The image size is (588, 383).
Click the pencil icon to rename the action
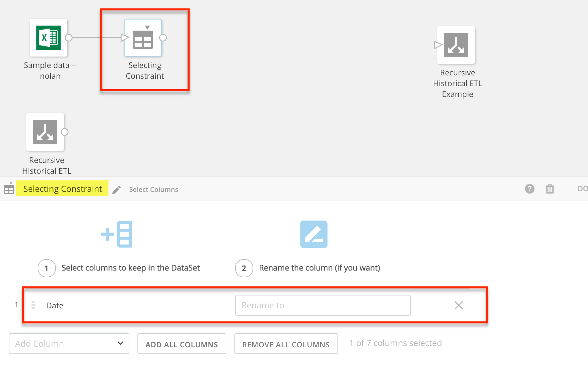coord(116,189)
